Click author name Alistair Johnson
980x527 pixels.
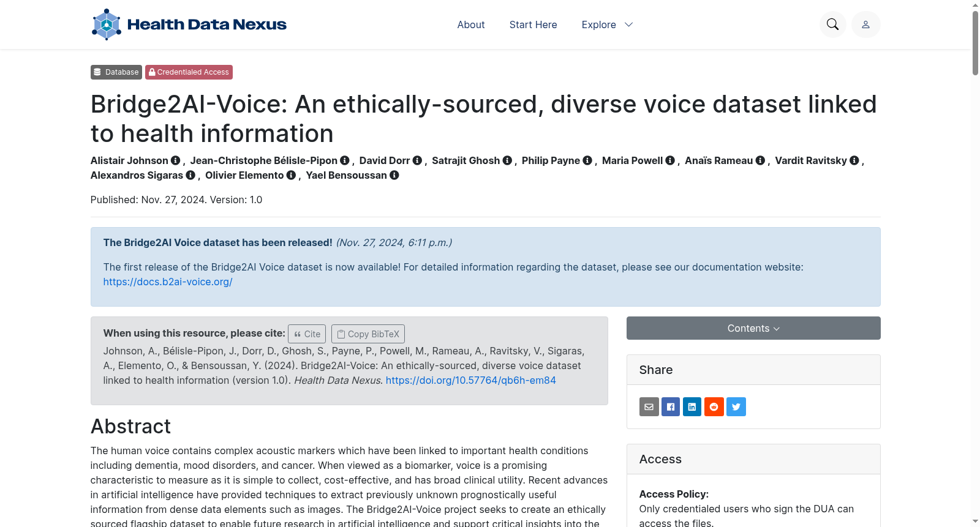129,160
